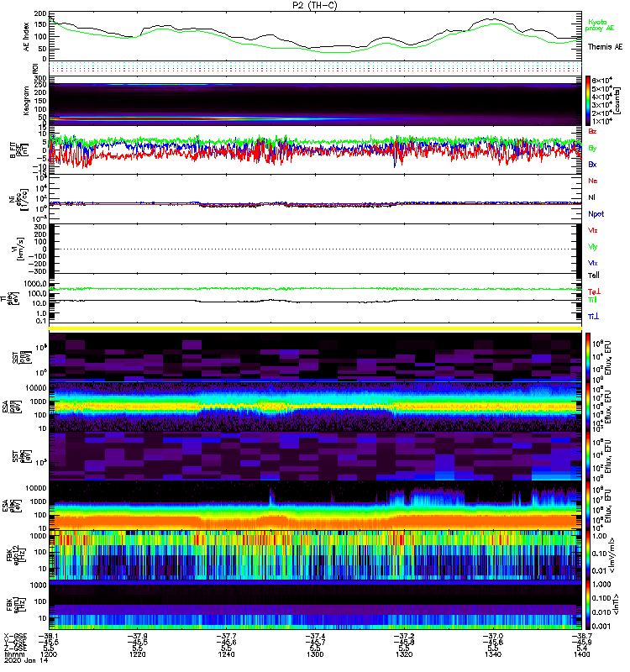Click the ESA ion energy spectrogram panel
Image resolution: width=630 pixels, height=672 pixels.
pyautogui.click(x=315, y=407)
